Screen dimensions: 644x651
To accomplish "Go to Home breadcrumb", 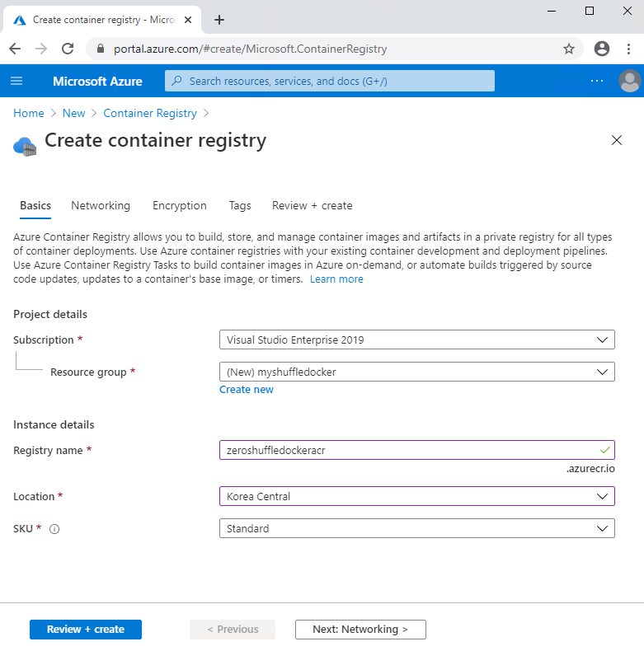I will [x=29, y=113].
